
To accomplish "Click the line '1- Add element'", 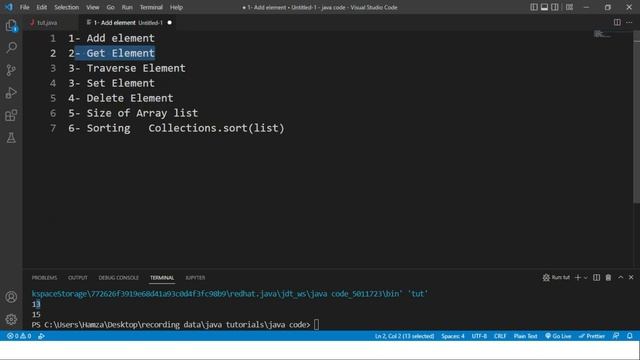I will point(111,38).
